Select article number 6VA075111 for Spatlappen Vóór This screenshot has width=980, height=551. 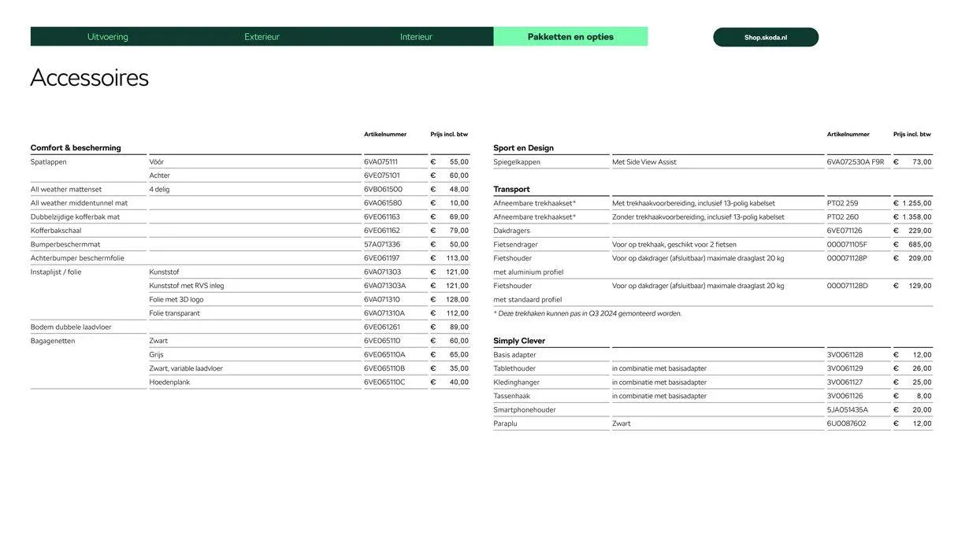pos(380,162)
